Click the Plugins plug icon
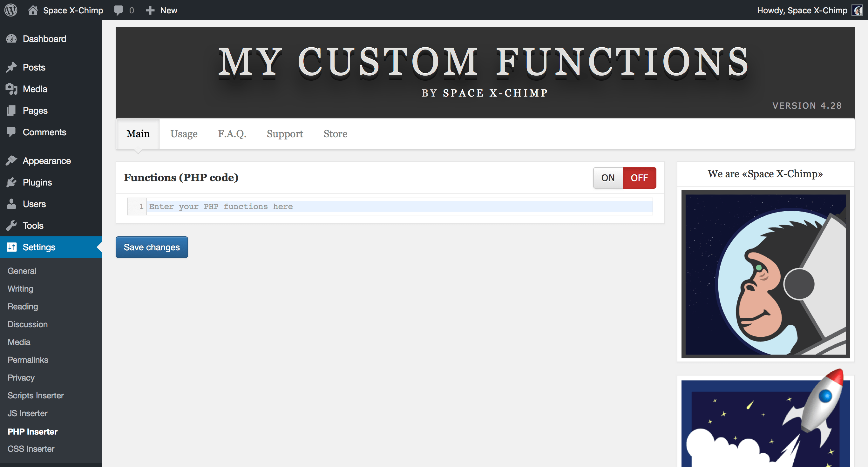 tap(11, 182)
